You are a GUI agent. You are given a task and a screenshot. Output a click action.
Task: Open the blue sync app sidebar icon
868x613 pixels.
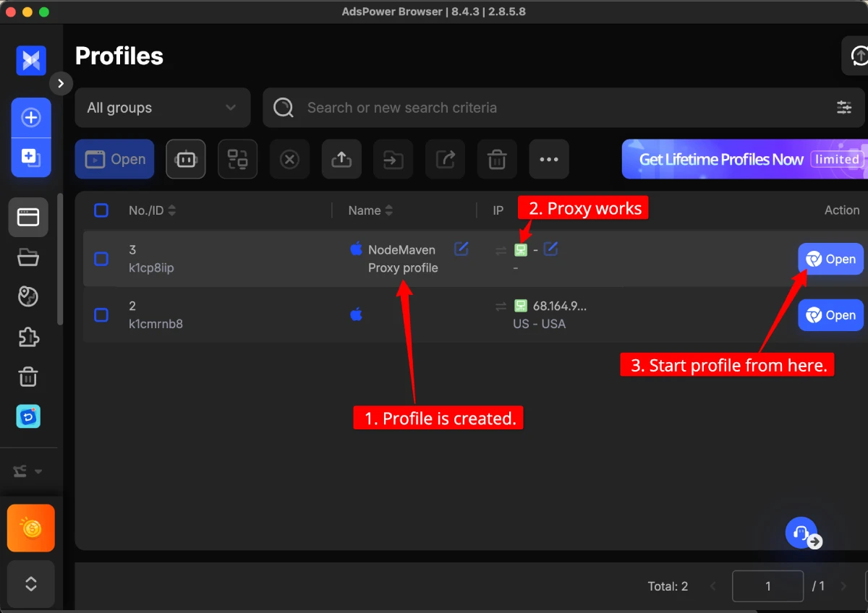[x=28, y=416]
